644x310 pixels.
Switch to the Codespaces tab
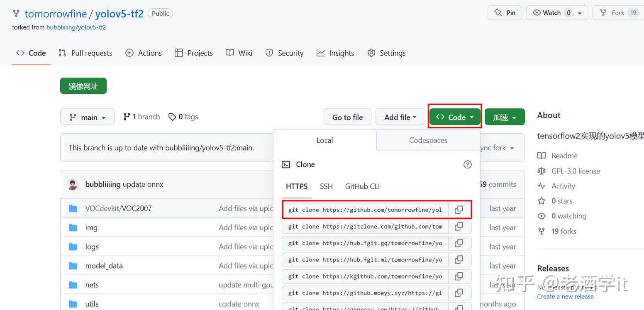pyautogui.click(x=428, y=140)
